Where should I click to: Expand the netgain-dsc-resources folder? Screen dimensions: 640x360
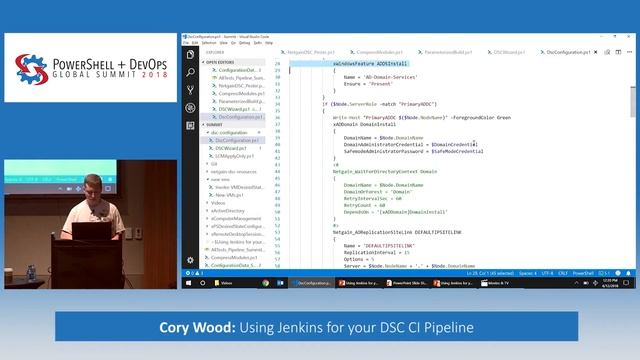click(x=232, y=171)
